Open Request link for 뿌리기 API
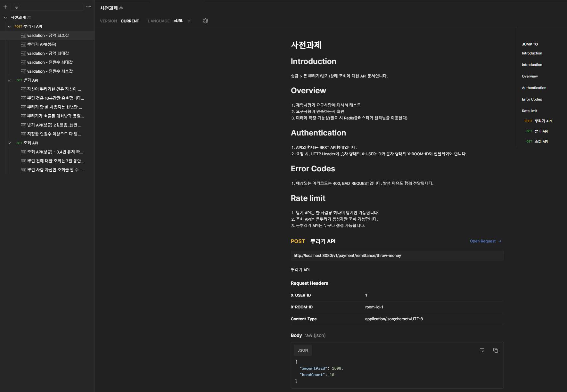The image size is (567, 392). point(485,241)
